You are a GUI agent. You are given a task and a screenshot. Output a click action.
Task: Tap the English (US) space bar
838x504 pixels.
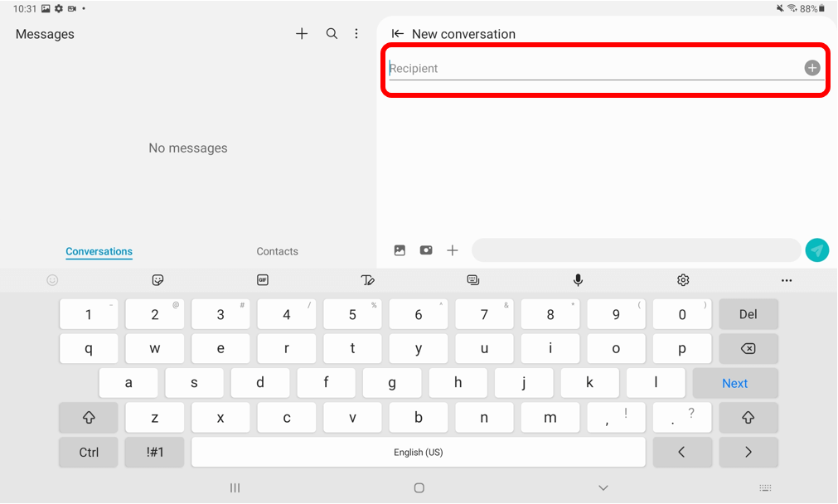pyautogui.click(x=419, y=452)
